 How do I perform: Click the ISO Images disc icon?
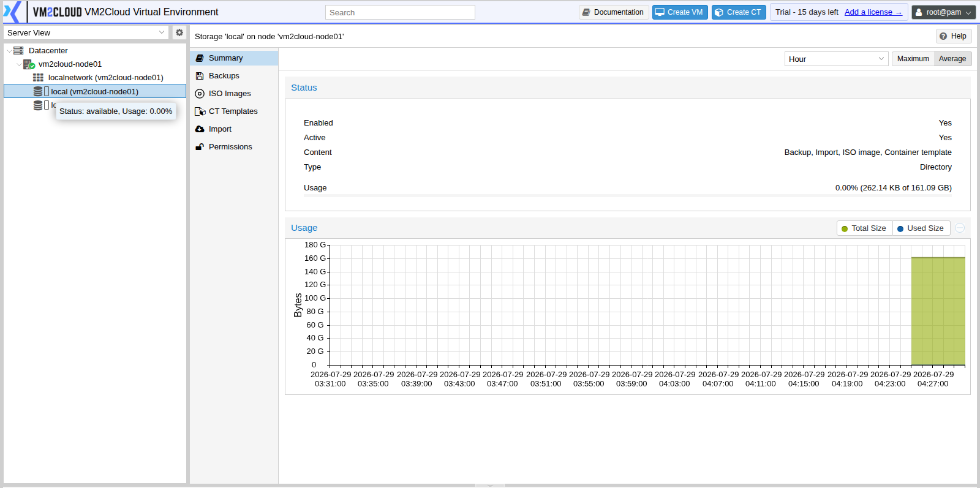pyautogui.click(x=200, y=94)
